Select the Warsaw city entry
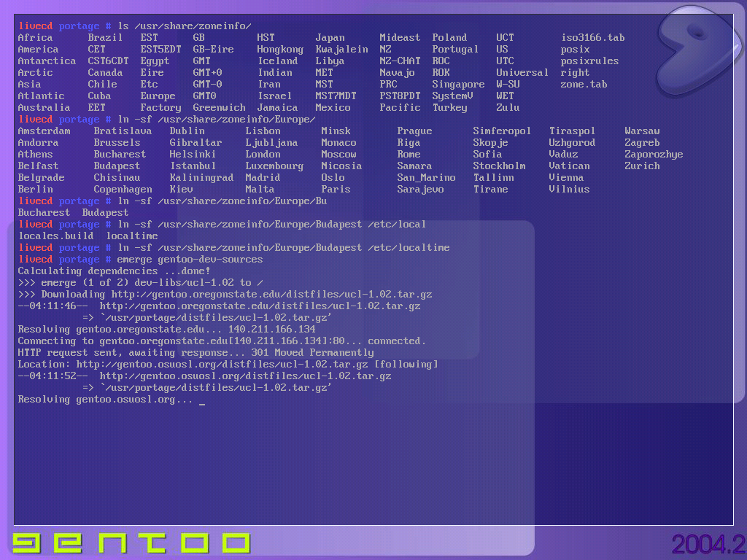This screenshot has height=560, width=747. pos(642,131)
